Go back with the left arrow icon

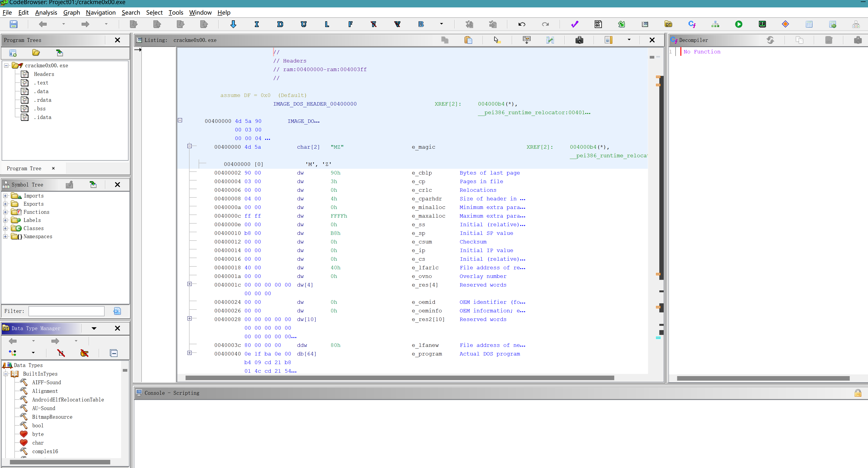pos(43,24)
